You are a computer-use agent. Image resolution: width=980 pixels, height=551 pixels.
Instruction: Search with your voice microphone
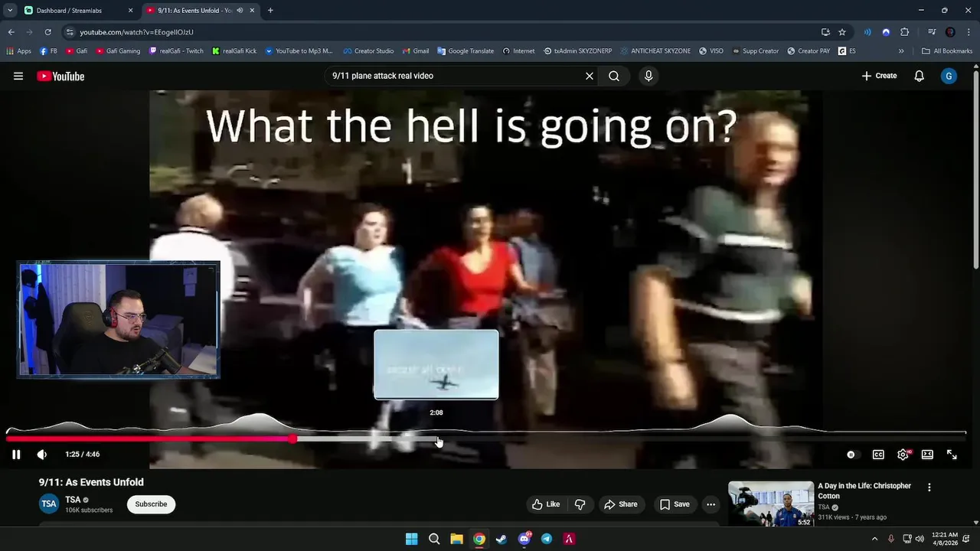tap(648, 76)
